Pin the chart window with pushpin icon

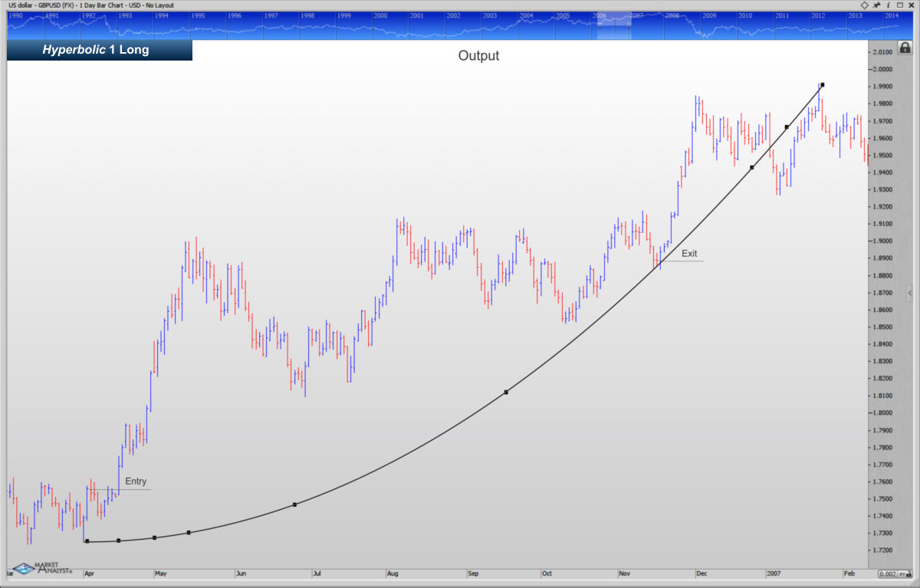(876, 5)
